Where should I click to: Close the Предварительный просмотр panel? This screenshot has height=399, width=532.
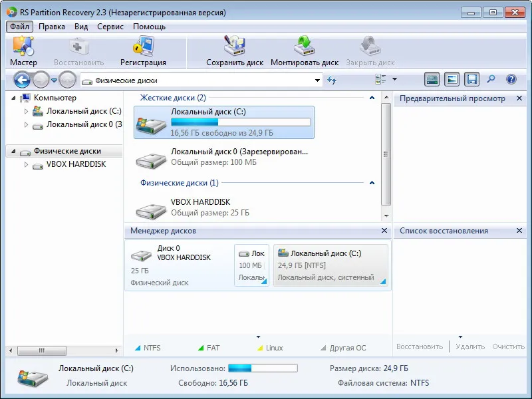coord(519,98)
